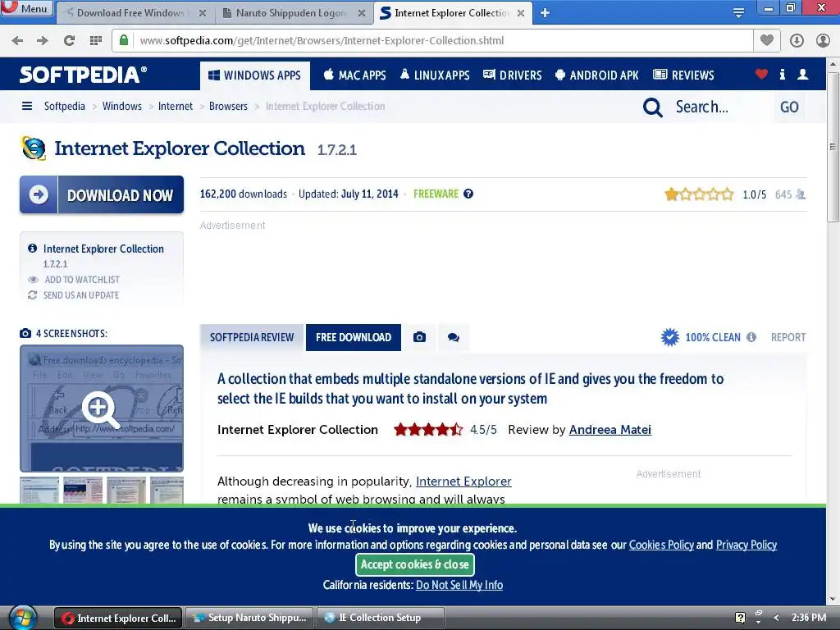Screen dimensions: 840x630
Task: Open the Softpedia Review tab
Action: (252, 337)
